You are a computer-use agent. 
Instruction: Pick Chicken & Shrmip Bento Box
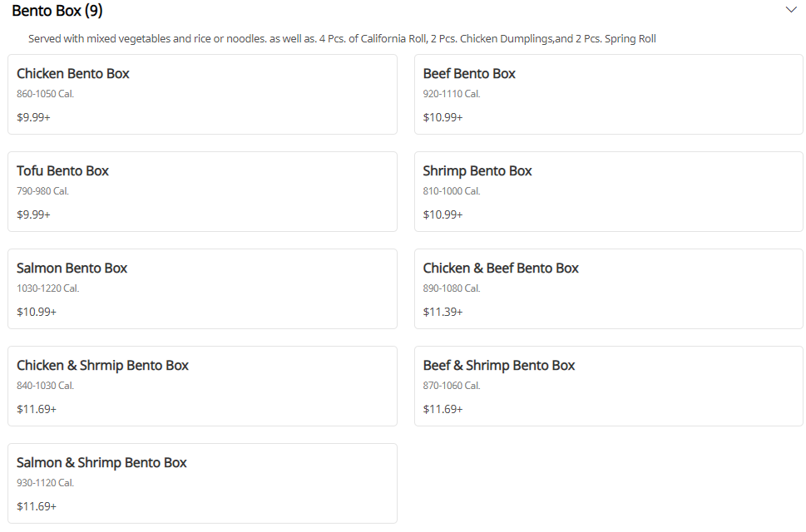point(202,386)
